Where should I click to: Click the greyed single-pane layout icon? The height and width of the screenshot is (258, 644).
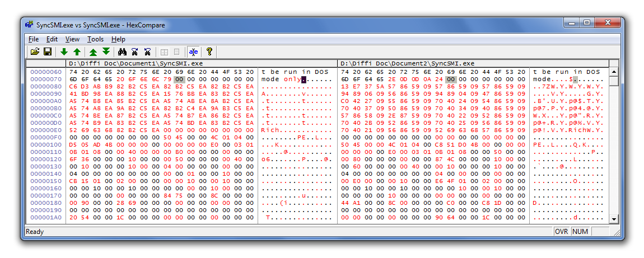point(176,51)
